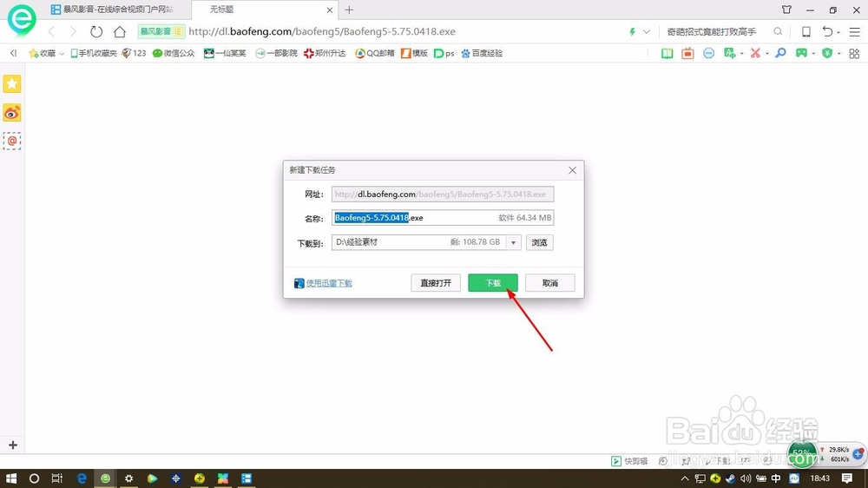This screenshot has height=488, width=868.
Task: Click the green translate icon
Action: [x=730, y=53]
